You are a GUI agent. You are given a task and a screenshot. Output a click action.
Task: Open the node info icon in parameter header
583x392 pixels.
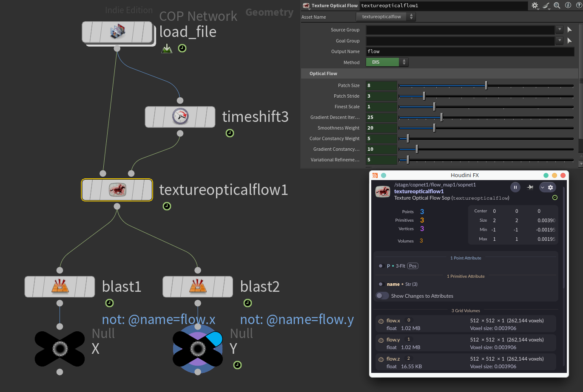click(568, 6)
